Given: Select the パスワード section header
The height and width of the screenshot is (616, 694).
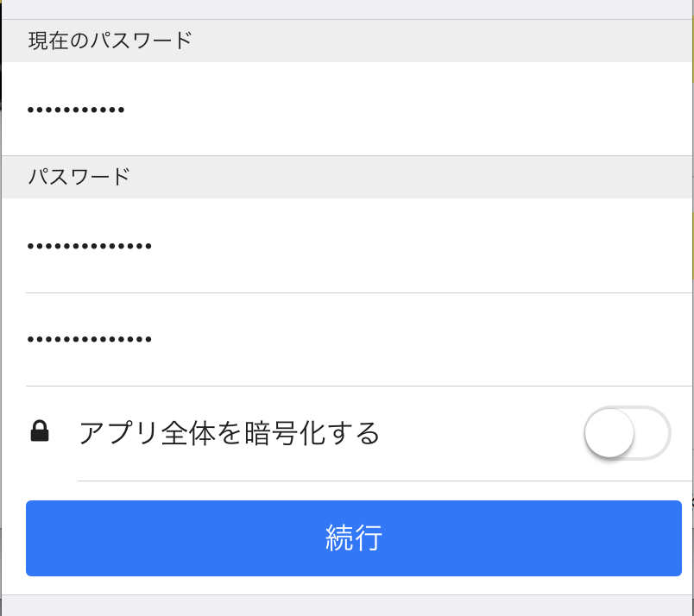Looking at the screenshot, I should (x=79, y=177).
